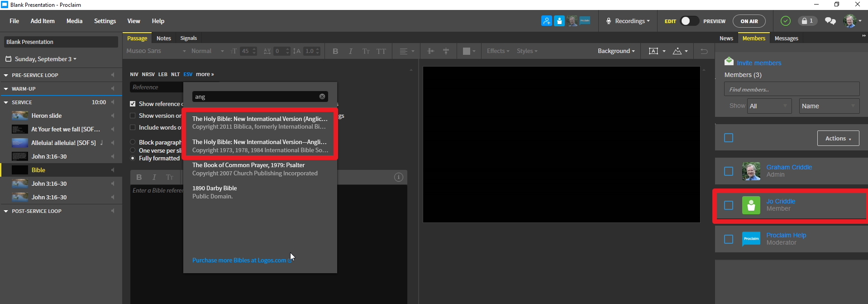Open the Styles dropdown
This screenshot has width=868, height=304.
[527, 51]
